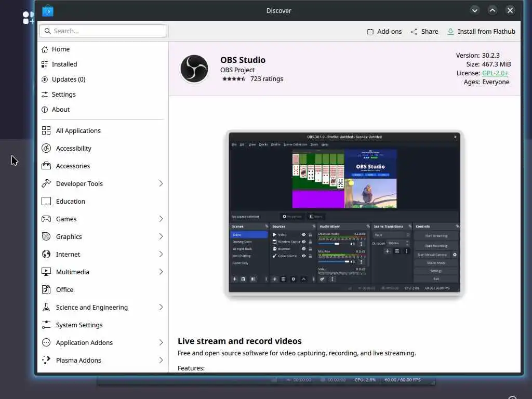This screenshot has width=532, height=399.
Task: Click the 'OBS Project' developer text
Action: click(237, 70)
